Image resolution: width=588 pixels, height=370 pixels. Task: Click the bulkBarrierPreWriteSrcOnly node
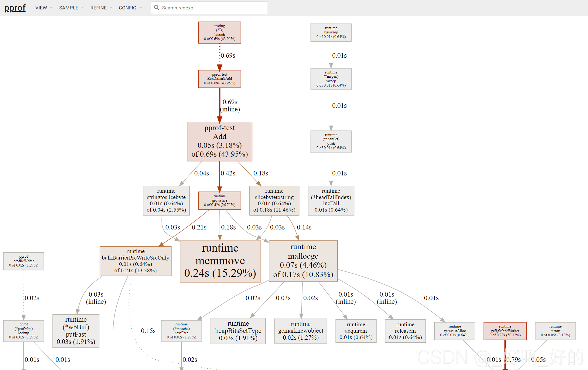135,261
